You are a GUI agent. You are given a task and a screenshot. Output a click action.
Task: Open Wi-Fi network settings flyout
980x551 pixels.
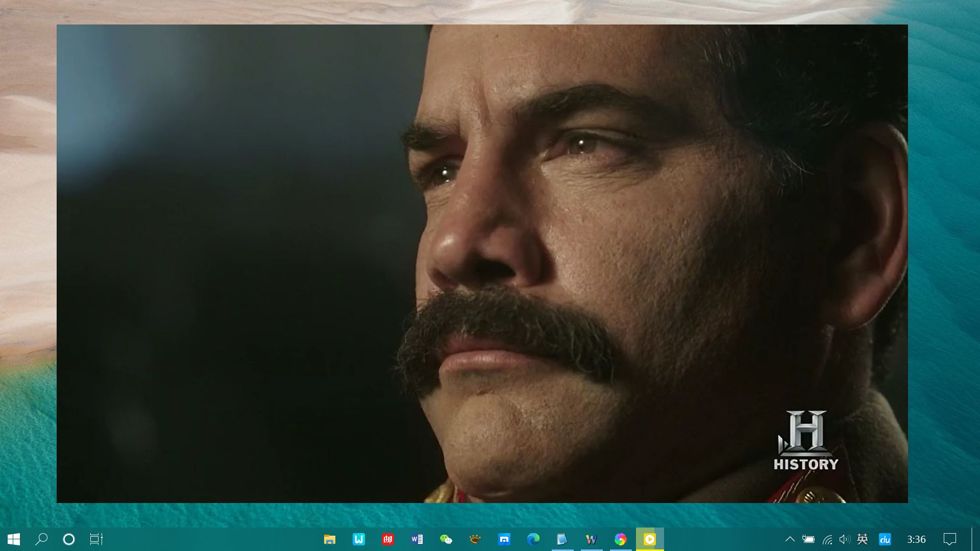click(x=827, y=539)
